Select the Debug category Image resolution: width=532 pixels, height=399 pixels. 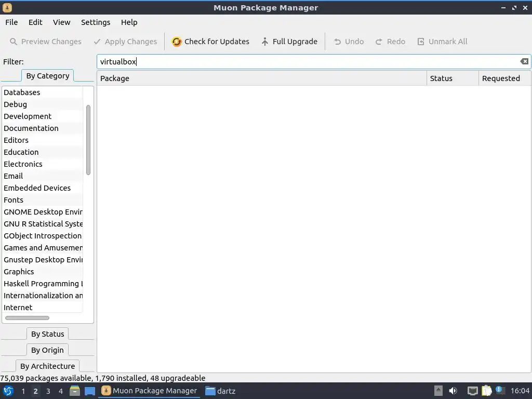click(x=43, y=104)
